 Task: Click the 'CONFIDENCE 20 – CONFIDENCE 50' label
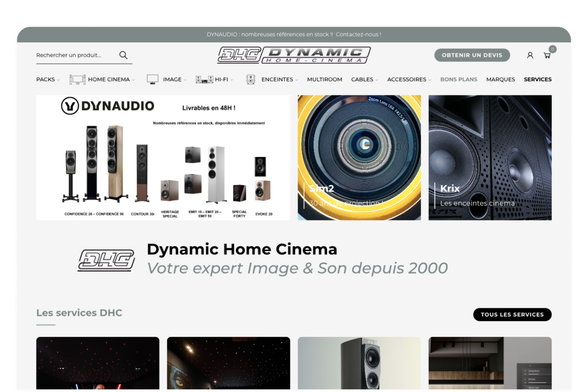tap(94, 214)
